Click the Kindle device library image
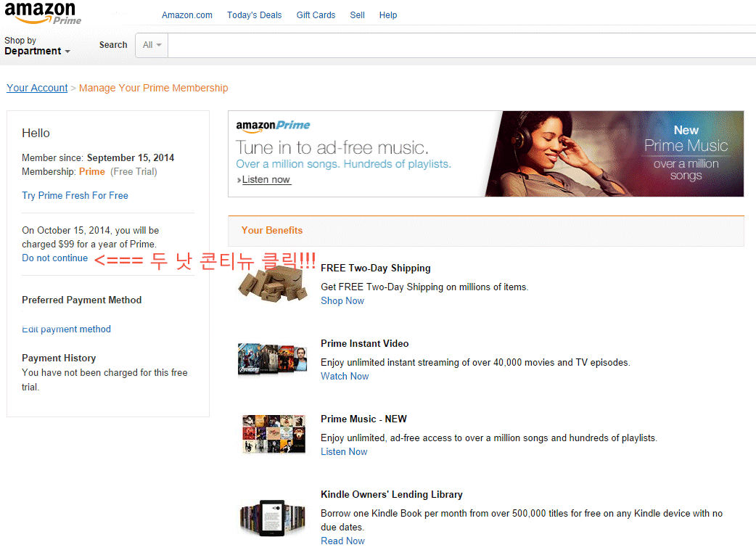This screenshot has height=558, width=756. pyautogui.click(x=272, y=516)
